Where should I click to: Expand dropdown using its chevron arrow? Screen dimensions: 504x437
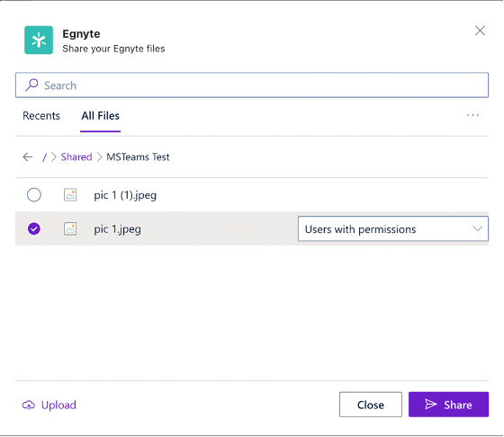(478, 229)
